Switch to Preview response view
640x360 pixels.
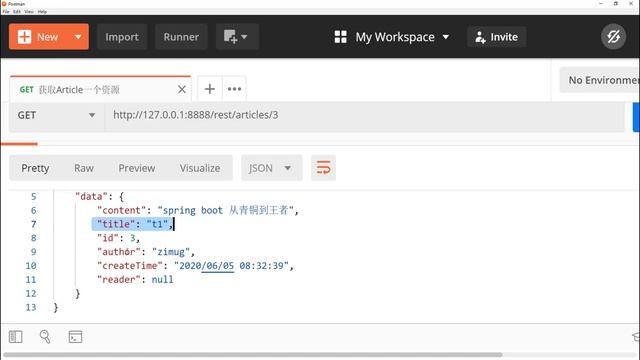pyautogui.click(x=137, y=168)
